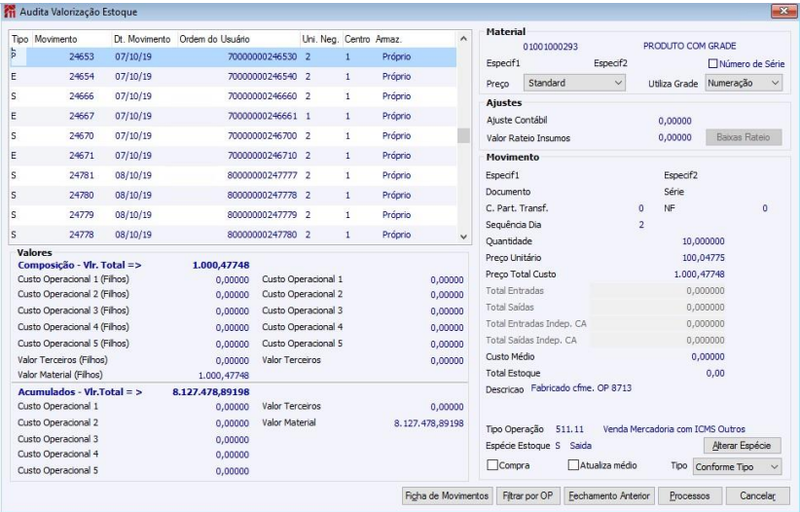
Task: Click the Filtrar por OP button
Action: click(528, 496)
